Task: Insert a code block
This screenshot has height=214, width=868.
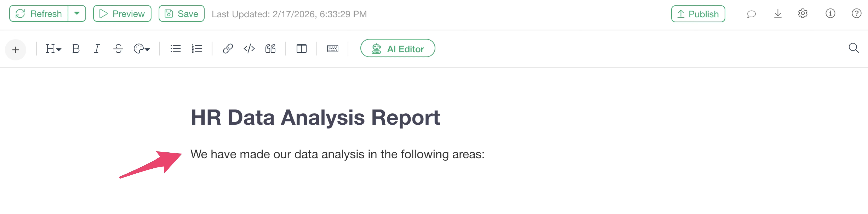Action: (x=249, y=49)
